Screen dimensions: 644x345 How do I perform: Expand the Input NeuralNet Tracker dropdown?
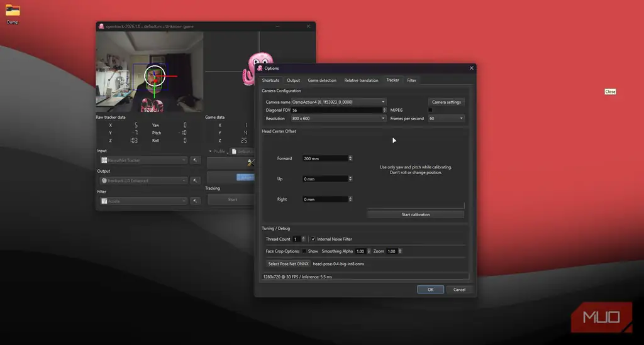click(x=143, y=160)
